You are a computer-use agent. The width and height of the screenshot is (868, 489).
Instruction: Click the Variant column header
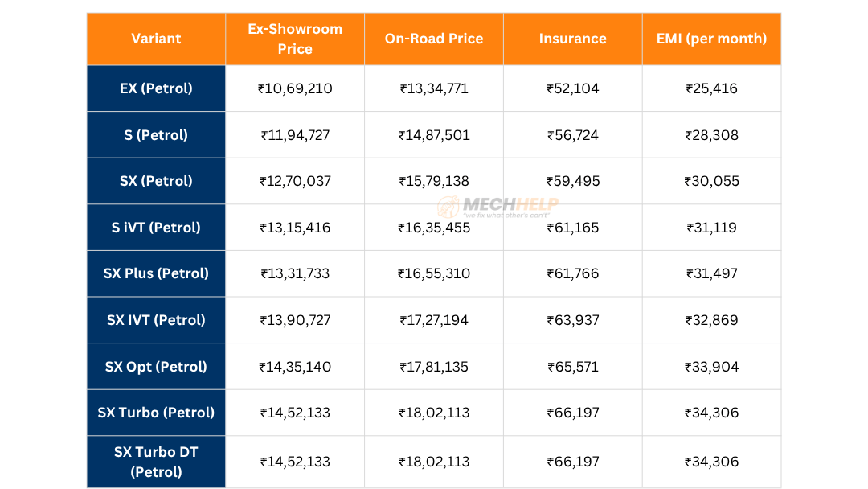tap(155, 38)
